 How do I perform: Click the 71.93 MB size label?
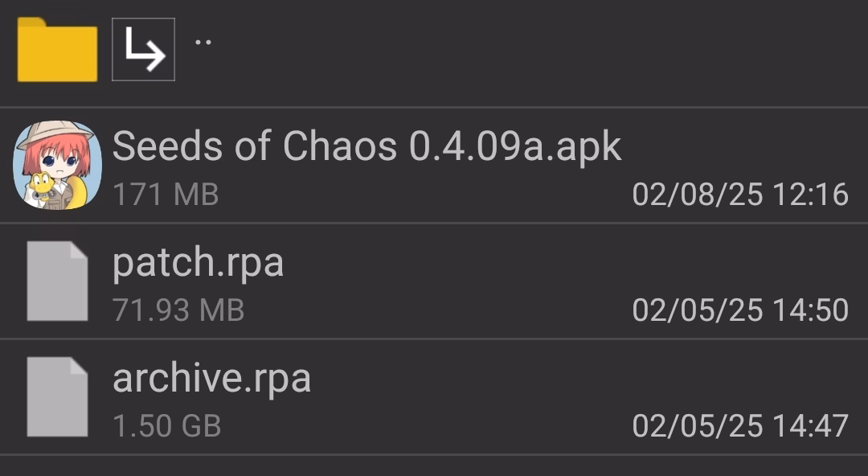pos(178,310)
